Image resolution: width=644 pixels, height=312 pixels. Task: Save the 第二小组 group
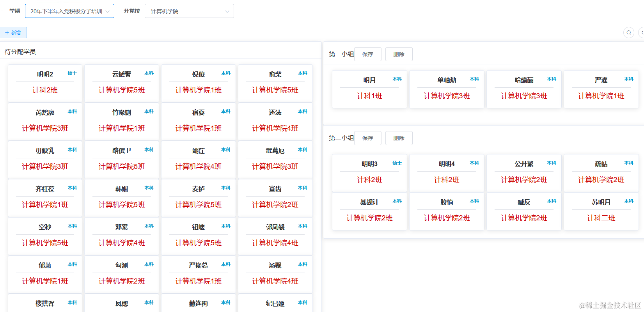[x=367, y=138]
